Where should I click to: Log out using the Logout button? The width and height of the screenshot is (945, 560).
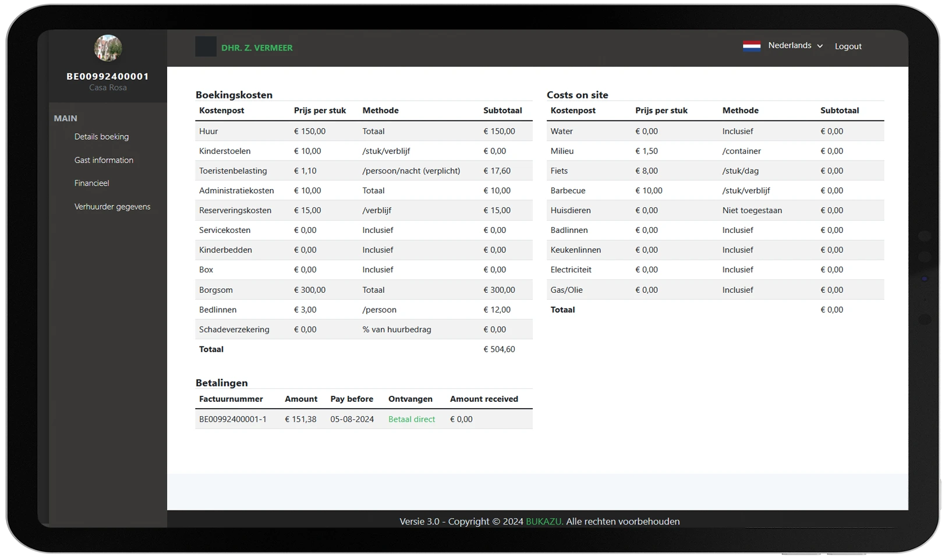pos(848,47)
